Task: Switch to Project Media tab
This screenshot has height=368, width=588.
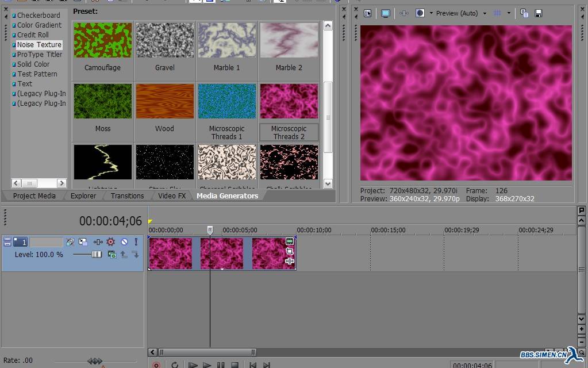Action: coord(34,196)
